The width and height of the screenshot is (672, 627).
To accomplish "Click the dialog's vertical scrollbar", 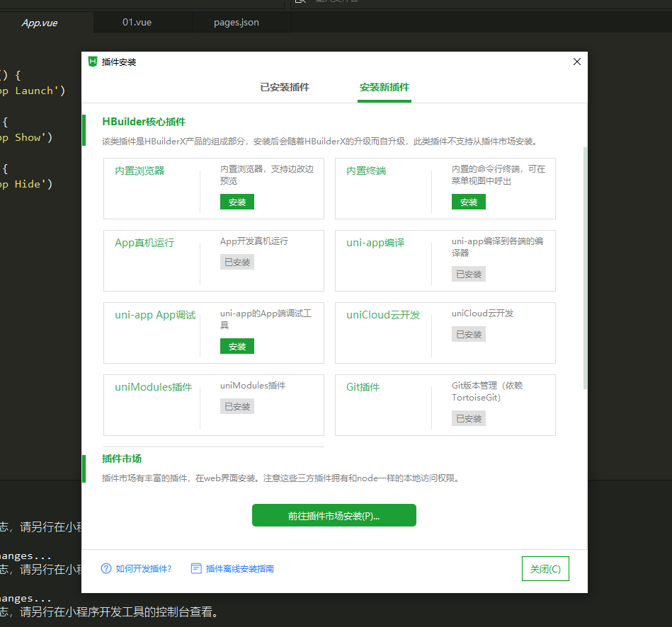I will (585, 268).
